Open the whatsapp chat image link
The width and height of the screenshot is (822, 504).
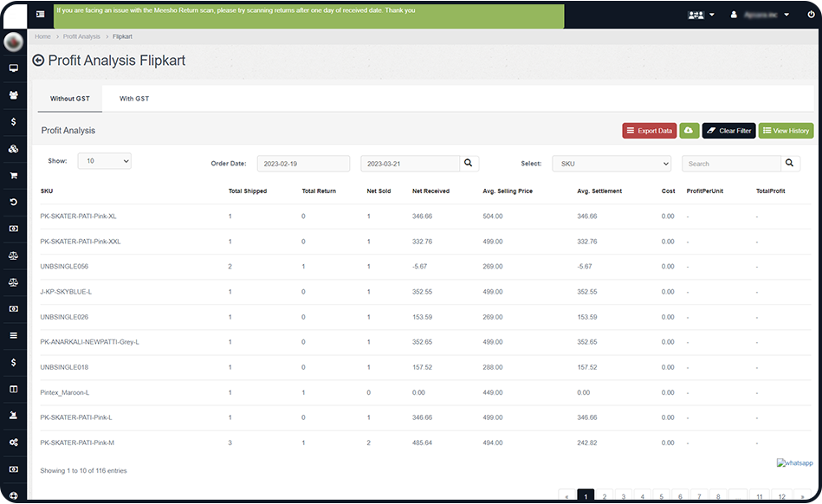(795, 463)
